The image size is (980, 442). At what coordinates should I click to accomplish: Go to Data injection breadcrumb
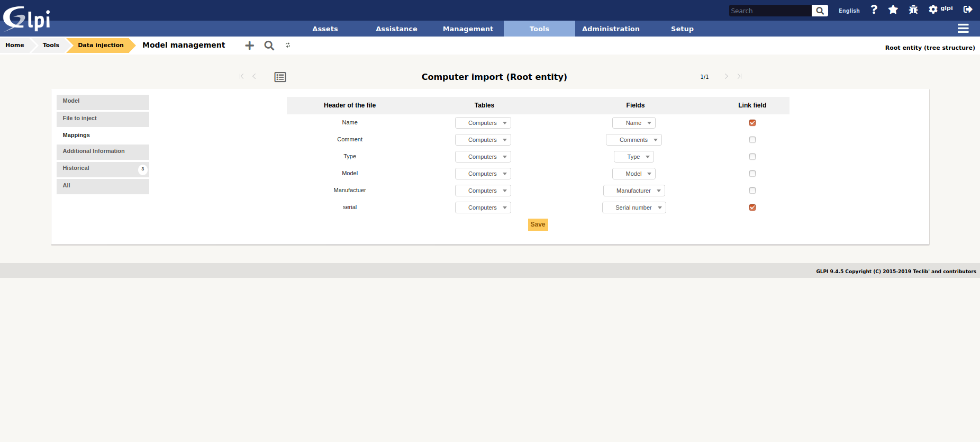(101, 46)
